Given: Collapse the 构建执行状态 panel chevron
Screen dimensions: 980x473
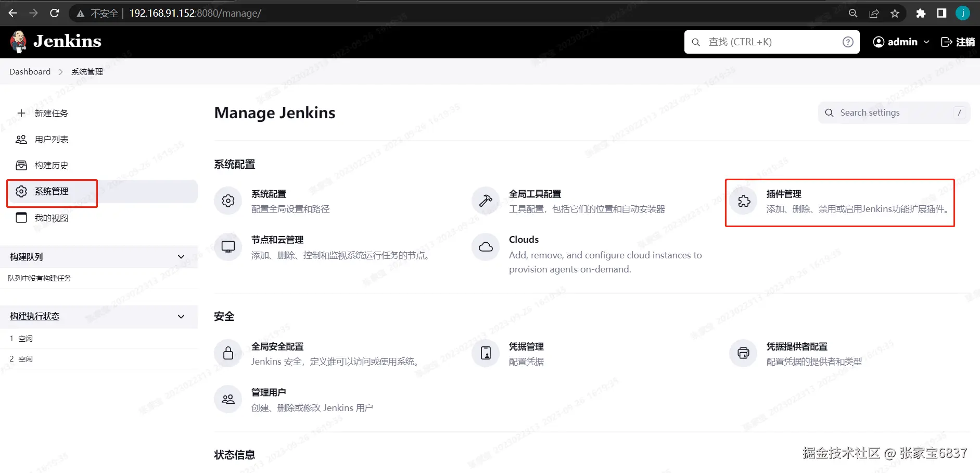Looking at the screenshot, I should 181,316.
